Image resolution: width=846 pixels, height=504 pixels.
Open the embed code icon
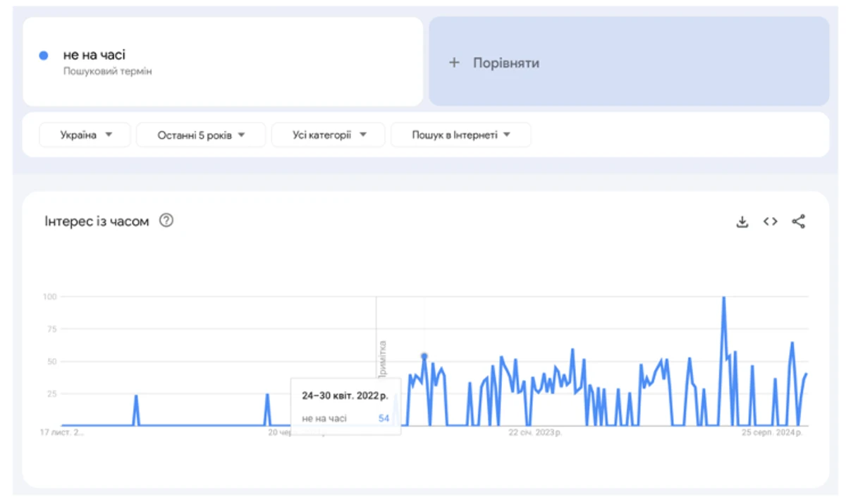coord(770,222)
